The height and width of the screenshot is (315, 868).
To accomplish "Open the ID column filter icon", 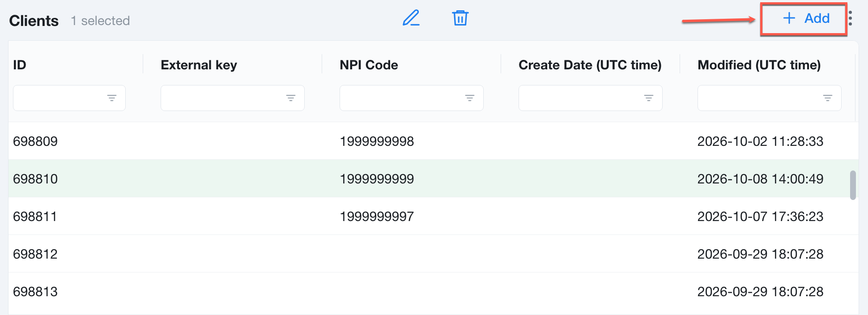I will 112,98.
